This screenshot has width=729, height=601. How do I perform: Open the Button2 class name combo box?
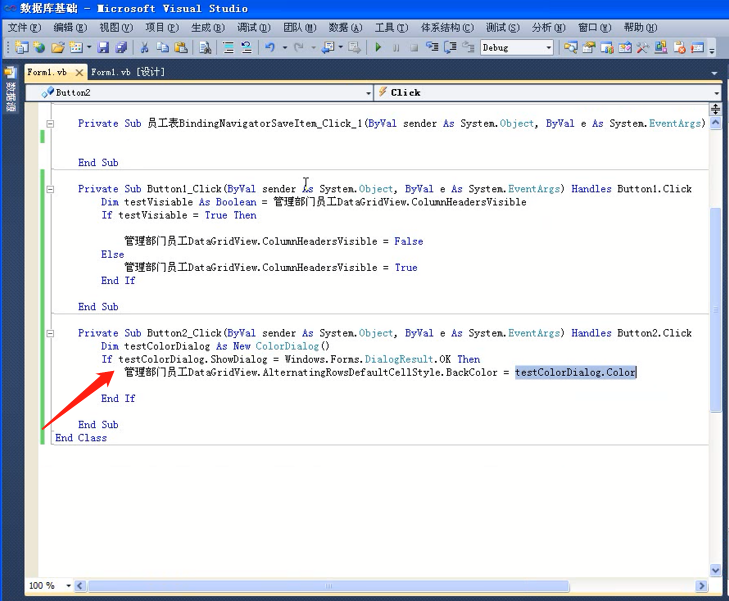[199, 92]
